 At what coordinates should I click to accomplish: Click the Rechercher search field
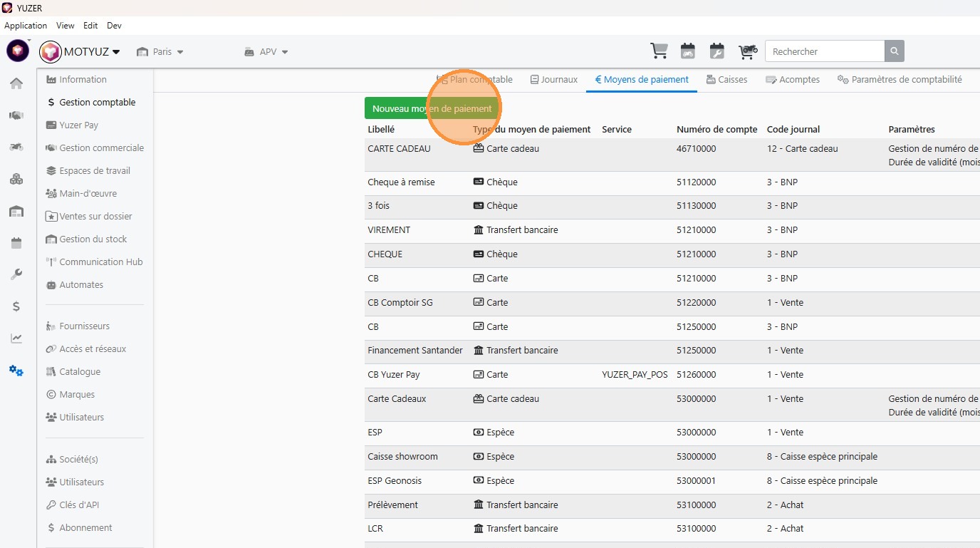[825, 51]
